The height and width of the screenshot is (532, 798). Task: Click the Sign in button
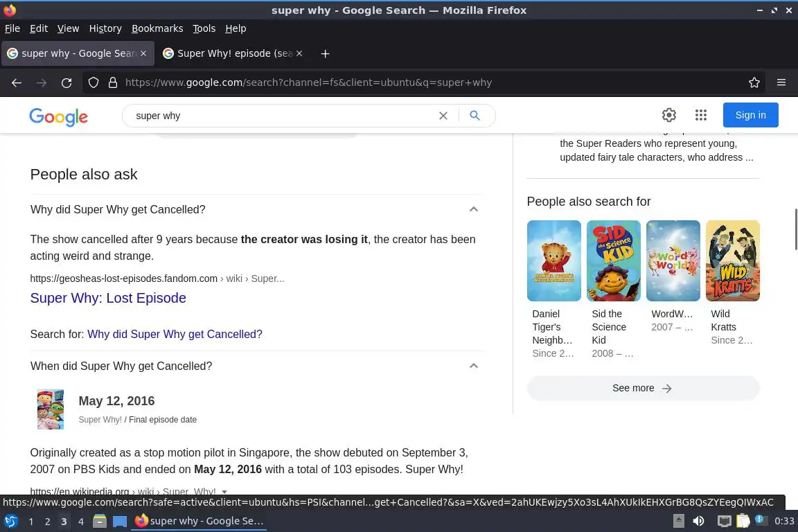click(750, 115)
